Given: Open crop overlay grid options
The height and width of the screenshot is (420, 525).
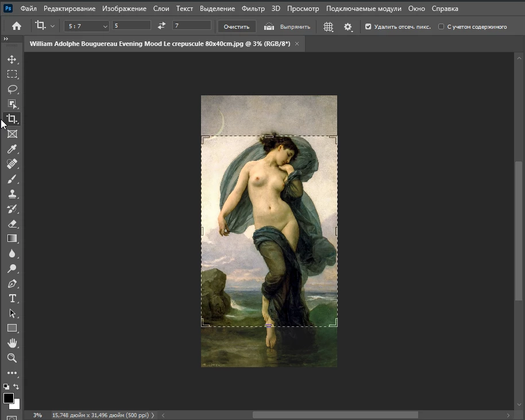Looking at the screenshot, I should click(329, 26).
